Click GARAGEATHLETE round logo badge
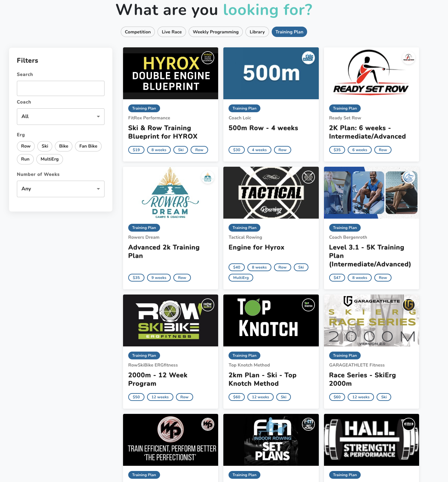Image resolution: width=448 pixels, height=482 pixels. pyautogui.click(x=409, y=305)
